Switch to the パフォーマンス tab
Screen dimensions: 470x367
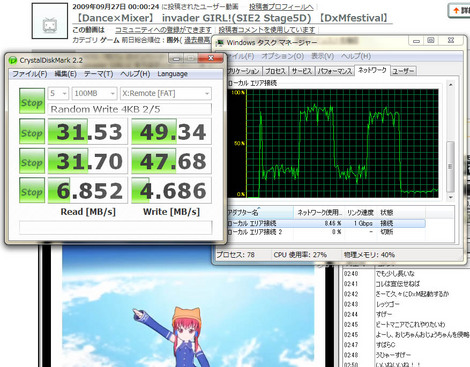pyautogui.click(x=335, y=71)
